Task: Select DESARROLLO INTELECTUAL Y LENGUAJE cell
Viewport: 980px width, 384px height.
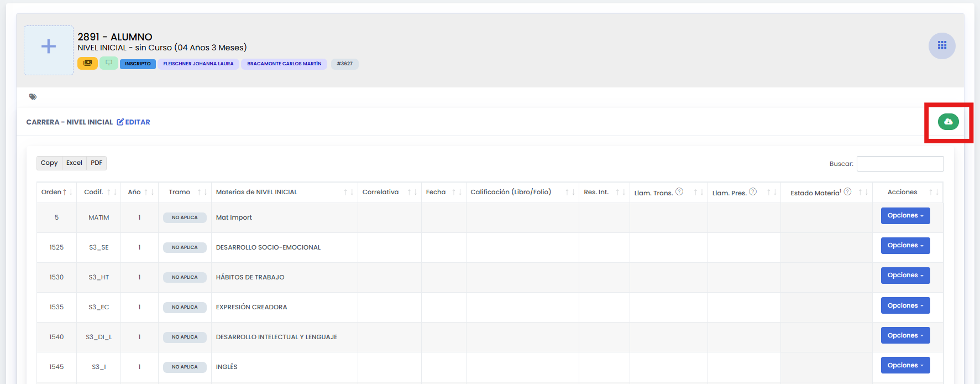Action: point(285,337)
